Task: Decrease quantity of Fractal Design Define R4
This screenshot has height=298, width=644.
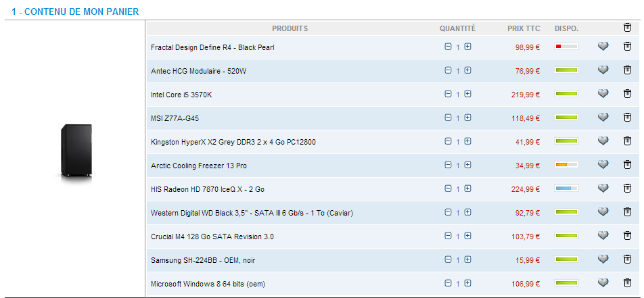Action: [x=448, y=47]
